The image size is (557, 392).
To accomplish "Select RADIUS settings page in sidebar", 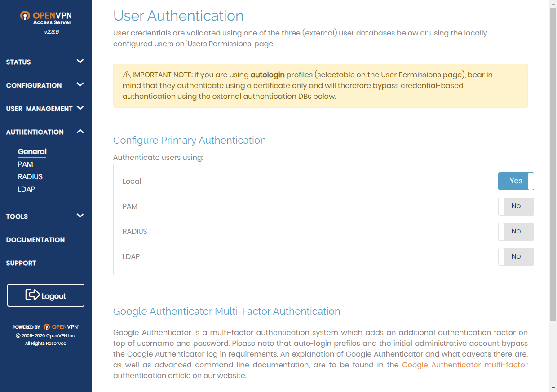I will (x=31, y=177).
